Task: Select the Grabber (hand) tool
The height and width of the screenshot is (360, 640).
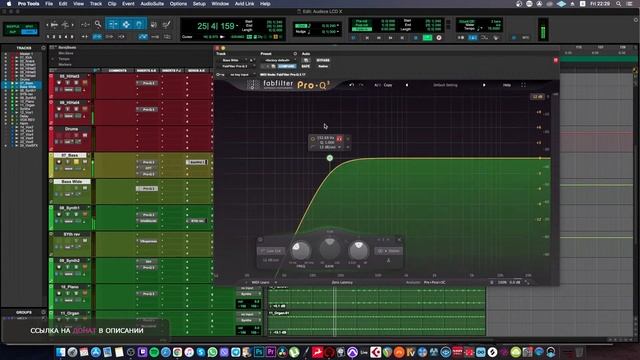Action: tap(139, 24)
